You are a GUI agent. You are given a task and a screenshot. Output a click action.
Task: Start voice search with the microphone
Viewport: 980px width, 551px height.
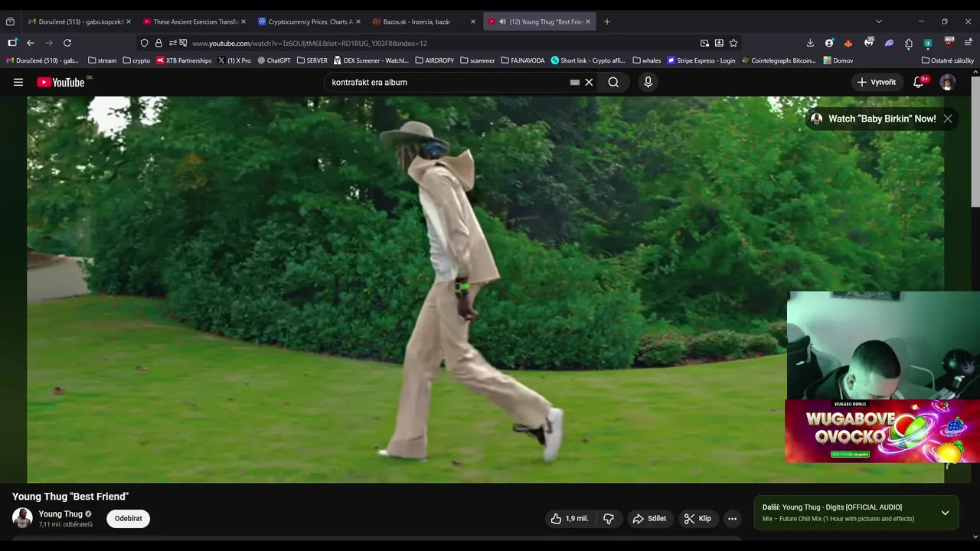coord(648,82)
